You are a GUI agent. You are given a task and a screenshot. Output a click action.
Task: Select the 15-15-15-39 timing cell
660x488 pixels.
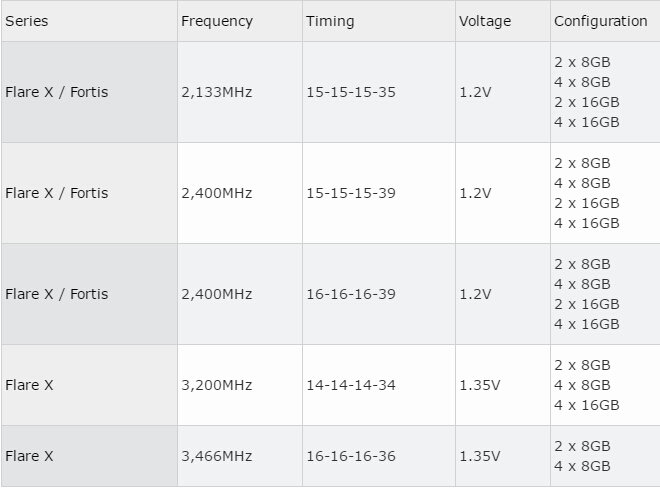pyautogui.click(x=379, y=193)
